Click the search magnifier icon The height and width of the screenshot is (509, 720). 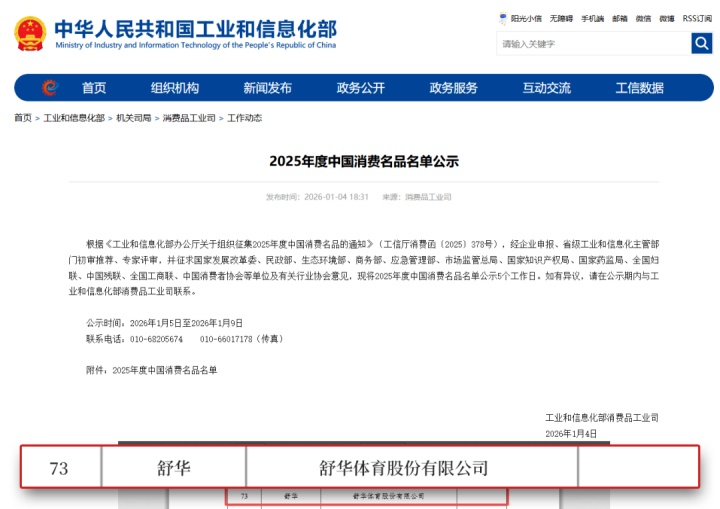pyautogui.click(x=701, y=43)
